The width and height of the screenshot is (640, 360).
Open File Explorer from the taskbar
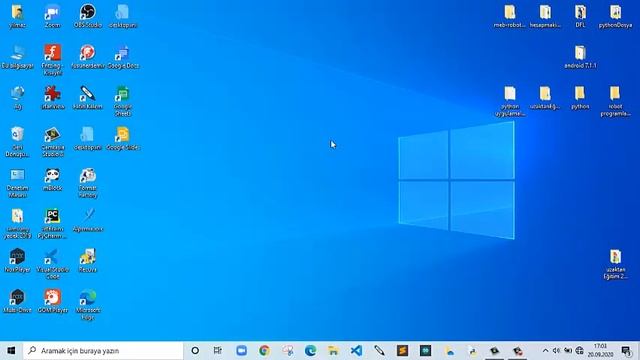[333, 351]
